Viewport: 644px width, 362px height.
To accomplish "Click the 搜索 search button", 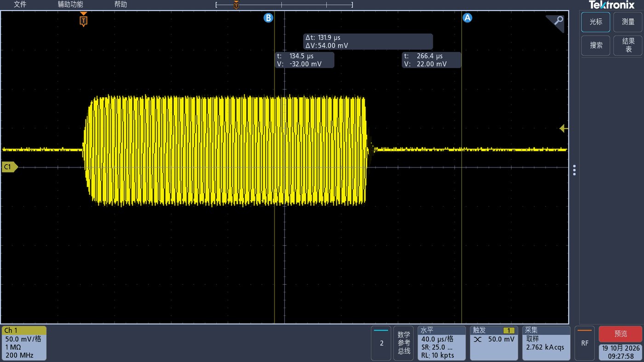I will point(596,46).
